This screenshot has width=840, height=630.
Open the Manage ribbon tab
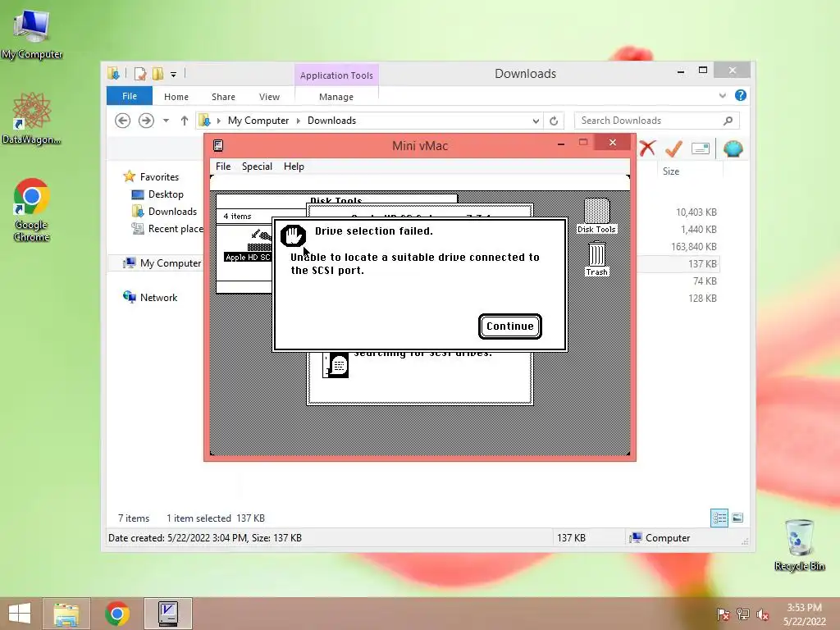pos(336,97)
